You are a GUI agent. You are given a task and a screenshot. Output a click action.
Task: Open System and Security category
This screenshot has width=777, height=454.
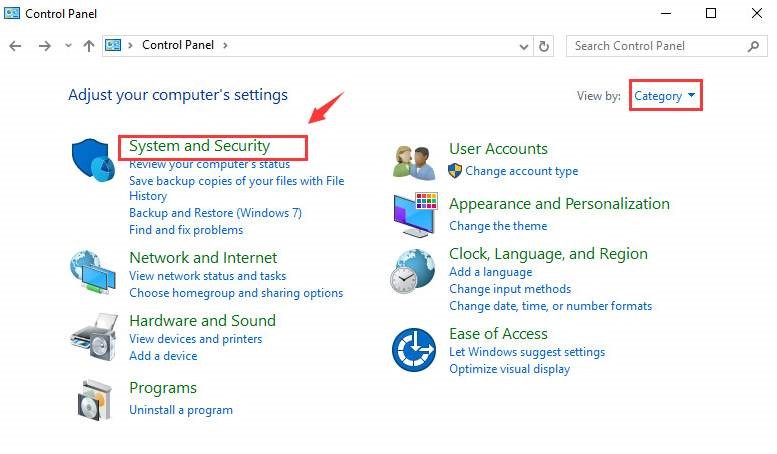[x=199, y=146]
